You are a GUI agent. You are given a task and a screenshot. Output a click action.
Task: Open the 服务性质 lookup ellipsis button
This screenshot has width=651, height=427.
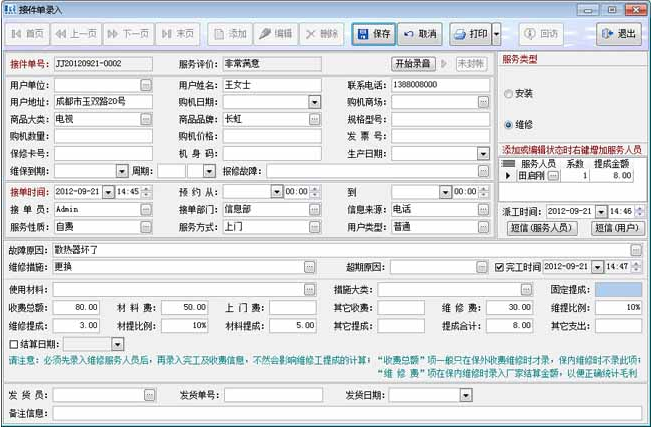pos(146,227)
